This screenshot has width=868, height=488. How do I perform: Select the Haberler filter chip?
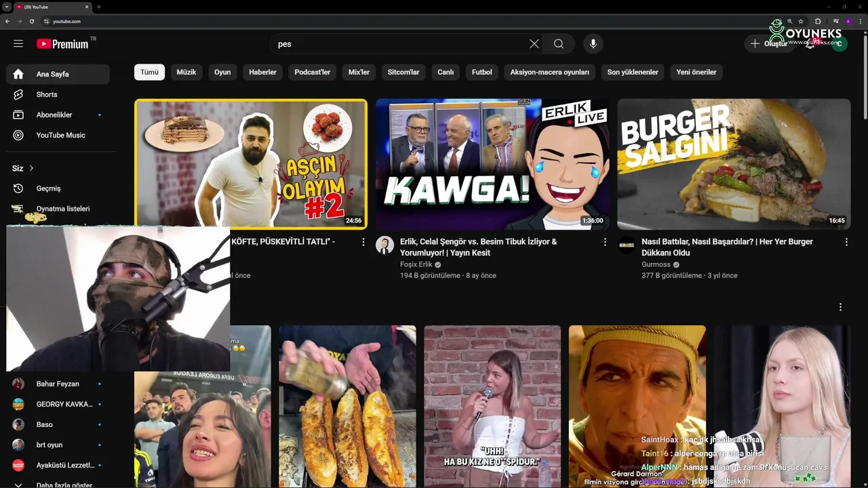pyautogui.click(x=262, y=72)
